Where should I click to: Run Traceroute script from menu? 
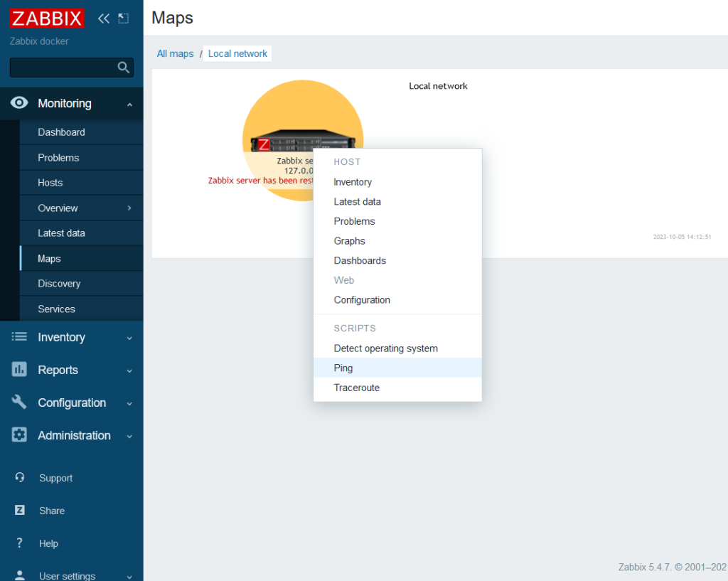(356, 388)
